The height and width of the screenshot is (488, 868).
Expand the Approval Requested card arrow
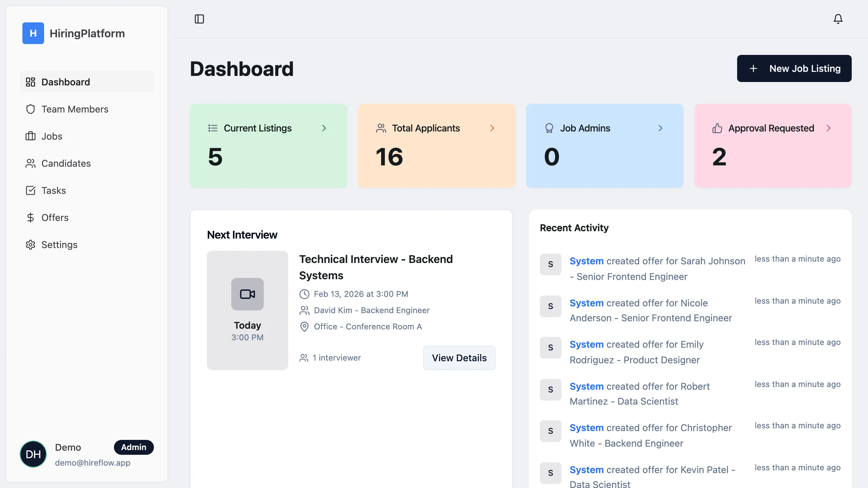pos(829,128)
